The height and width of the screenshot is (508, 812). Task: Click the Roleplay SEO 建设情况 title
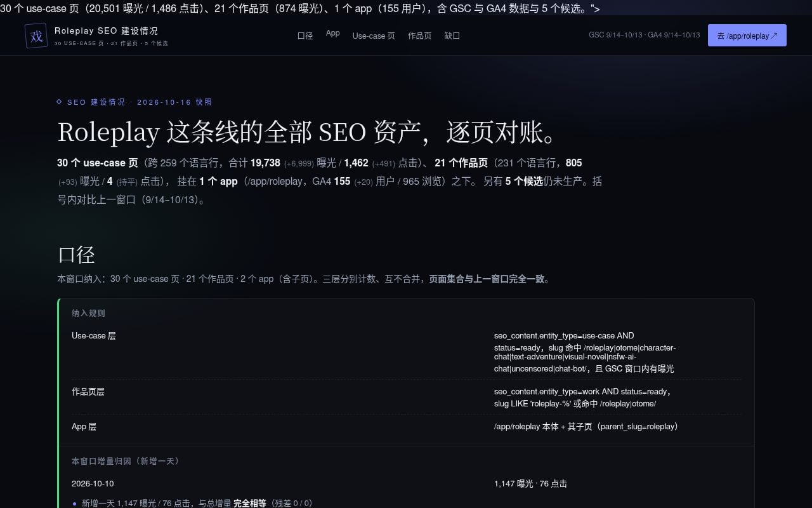point(106,30)
